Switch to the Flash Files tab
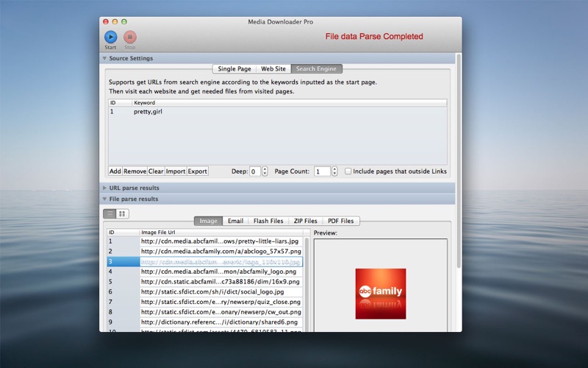The height and width of the screenshot is (368, 588). tap(268, 221)
